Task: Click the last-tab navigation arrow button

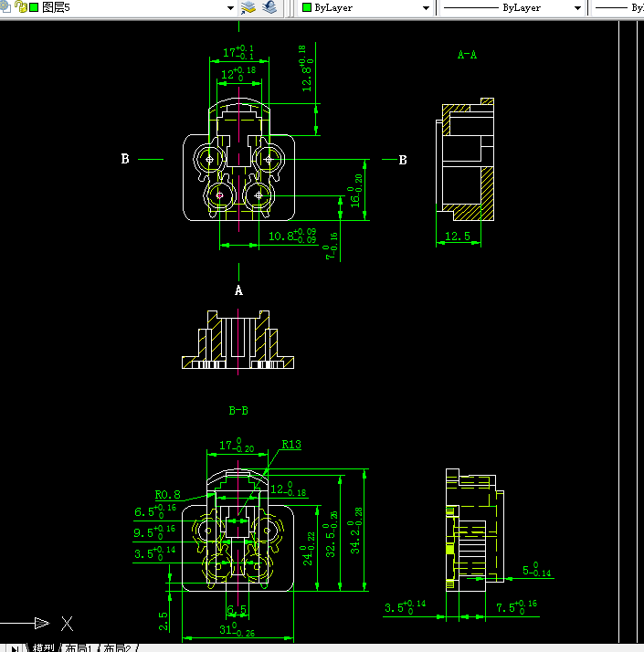Action: 15,648
